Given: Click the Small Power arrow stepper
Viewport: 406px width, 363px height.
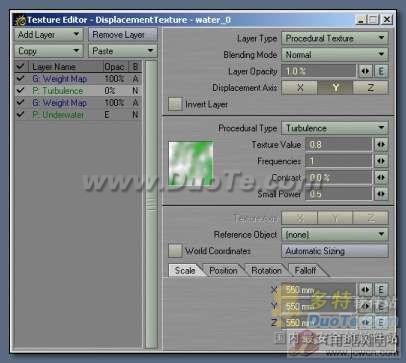Looking at the screenshot, I should pyautogui.click(x=381, y=194).
